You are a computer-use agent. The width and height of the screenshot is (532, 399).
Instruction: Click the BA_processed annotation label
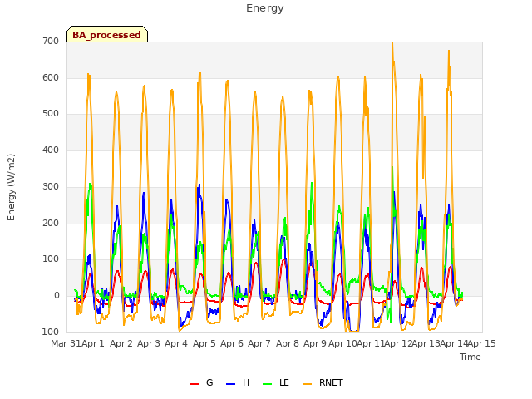tap(107, 34)
